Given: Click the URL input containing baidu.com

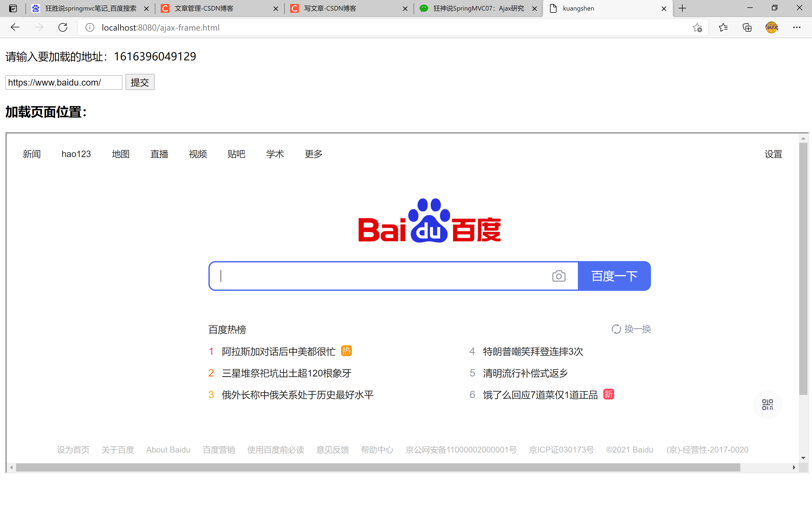Looking at the screenshot, I should click(x=63, y=82).
